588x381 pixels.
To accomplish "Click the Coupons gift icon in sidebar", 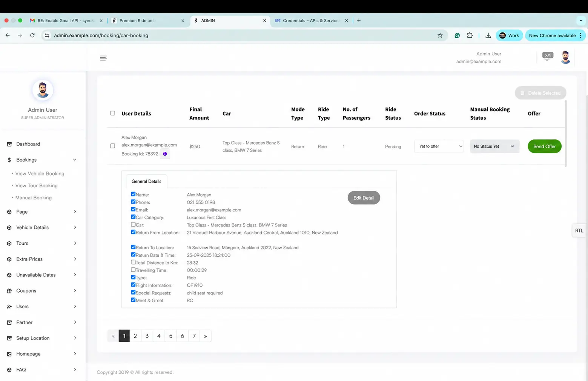I will pyautogui.click(x=9, y=291).
